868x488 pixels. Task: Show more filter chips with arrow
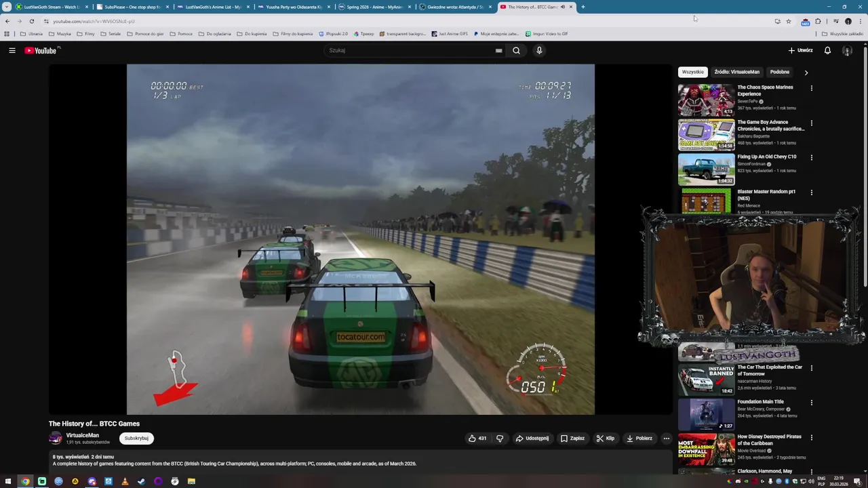pos(806,72)
